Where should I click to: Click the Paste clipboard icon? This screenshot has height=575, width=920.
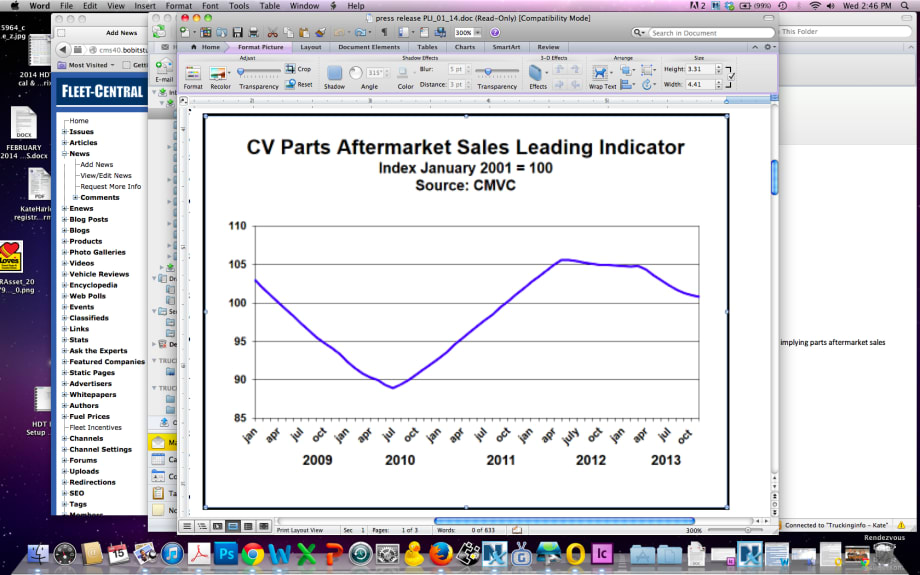(x=304, y=33)
